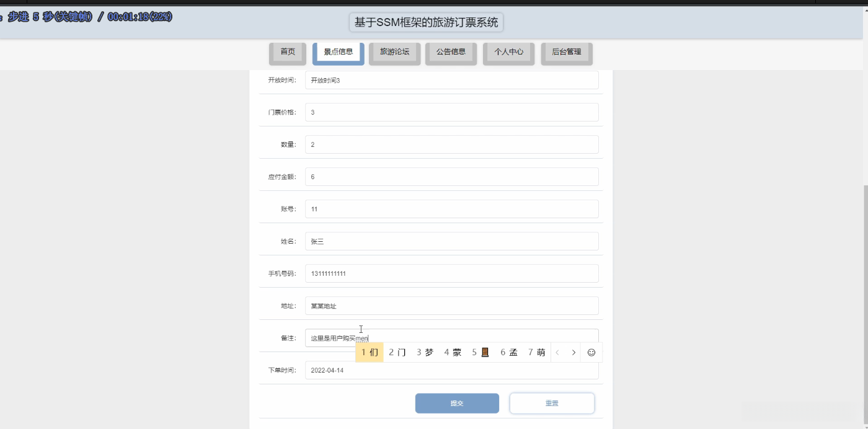
Task: Reset the form with 重置 button
Action: pos(552,403)
